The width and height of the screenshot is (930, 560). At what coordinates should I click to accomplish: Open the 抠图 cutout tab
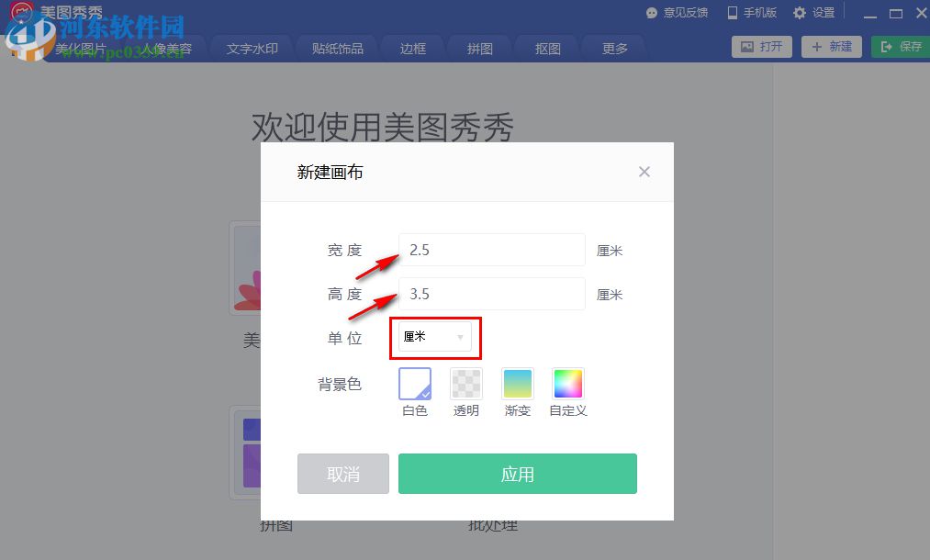[x=545, y=49]
